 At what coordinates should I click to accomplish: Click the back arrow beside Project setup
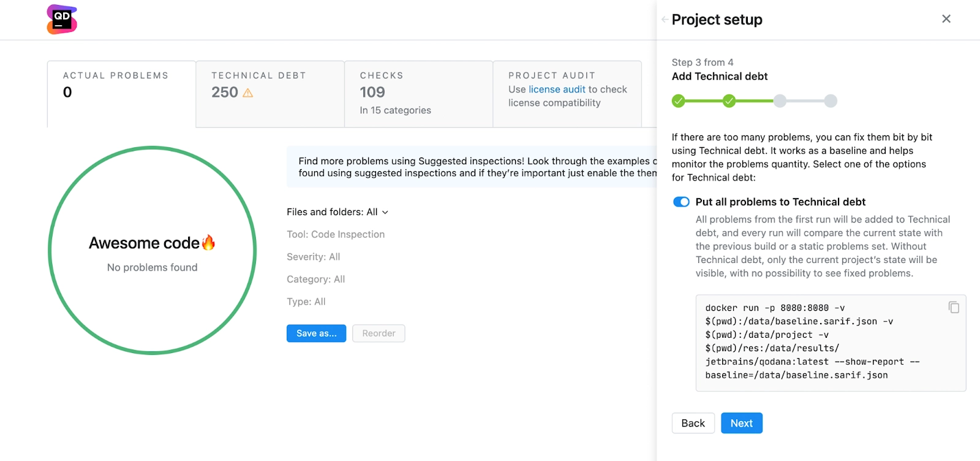tap(665, 20)
